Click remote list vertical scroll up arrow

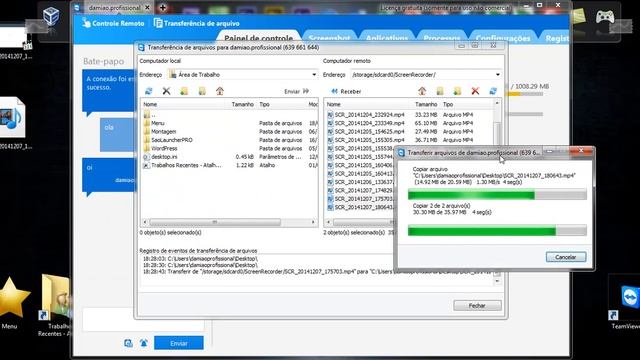pos(497,104)
